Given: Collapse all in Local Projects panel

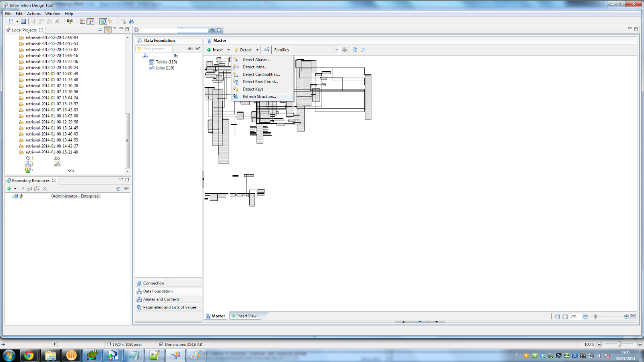Looking at the screenshot, I should coord(100,30).
